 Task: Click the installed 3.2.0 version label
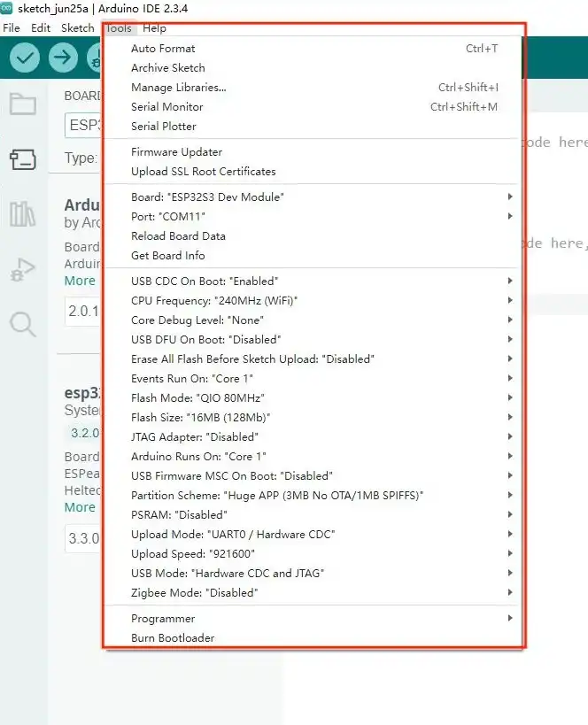coord(85,433)
